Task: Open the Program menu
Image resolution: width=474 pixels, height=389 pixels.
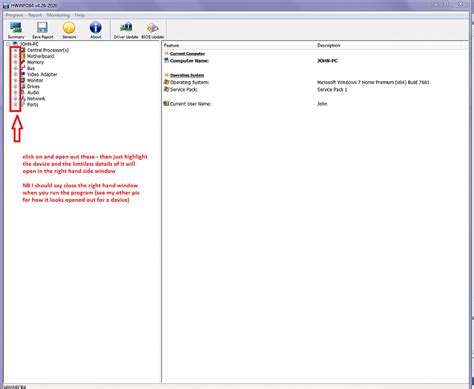Action: (x=14, y=15)
